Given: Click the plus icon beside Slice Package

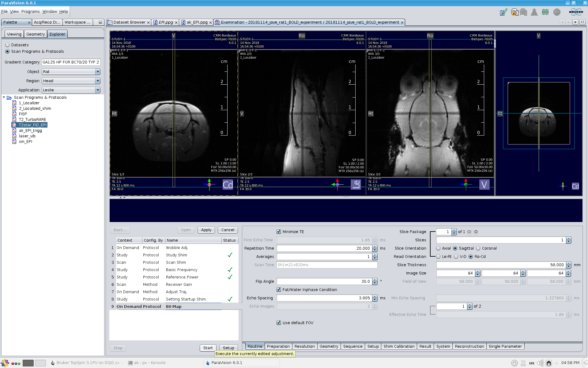Looking at the screenshot, I should click(469, 232).
